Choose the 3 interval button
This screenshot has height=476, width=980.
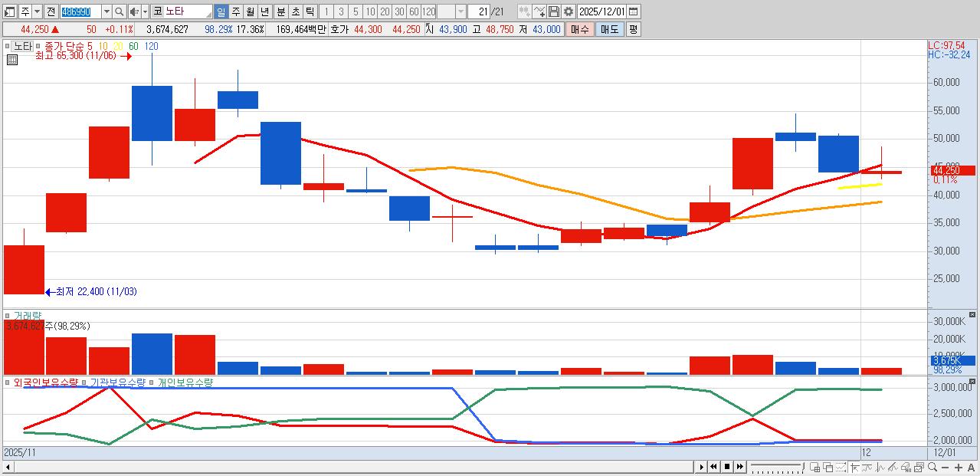(x=341, y=11)
